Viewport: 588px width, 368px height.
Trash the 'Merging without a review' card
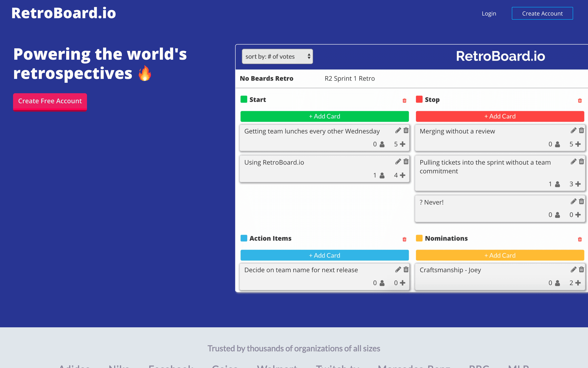pos(581,130)
